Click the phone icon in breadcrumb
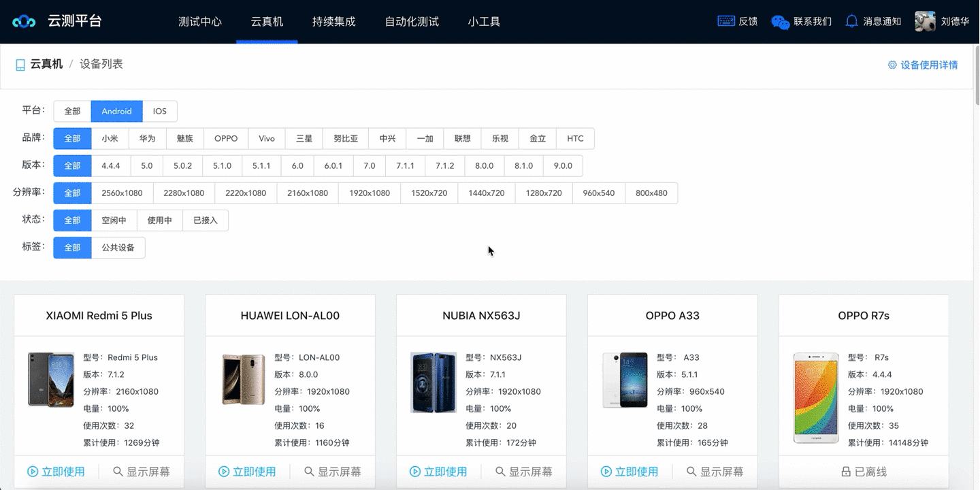Screen dimensions: 980x490 (x=20, y=65)
